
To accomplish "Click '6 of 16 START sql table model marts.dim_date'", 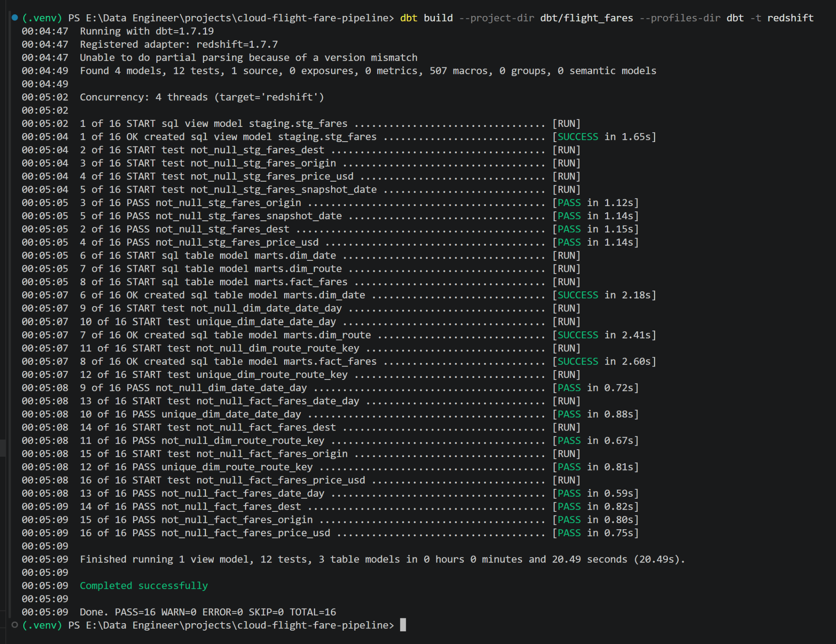I will pyautogui.click(x=208, y=255).
